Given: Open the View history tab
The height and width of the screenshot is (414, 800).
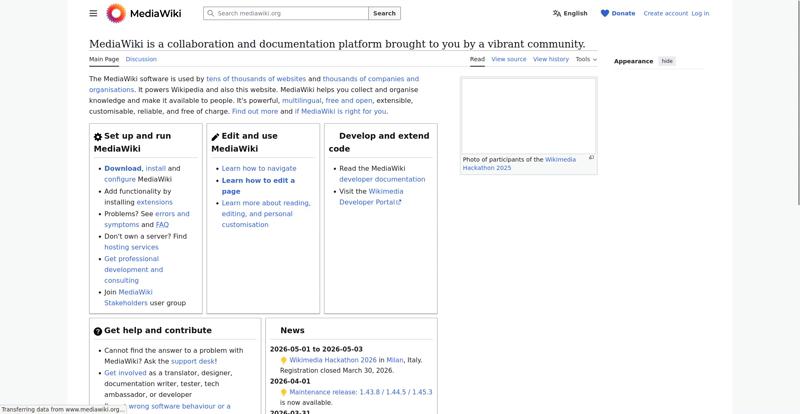Looking at the screenshot, I should click(551, 59).
